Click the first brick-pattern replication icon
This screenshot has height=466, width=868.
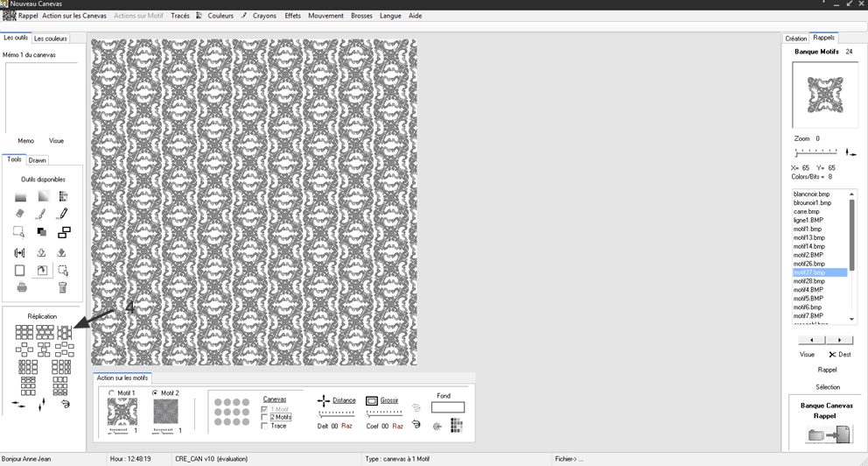click(x=24, y=332)
